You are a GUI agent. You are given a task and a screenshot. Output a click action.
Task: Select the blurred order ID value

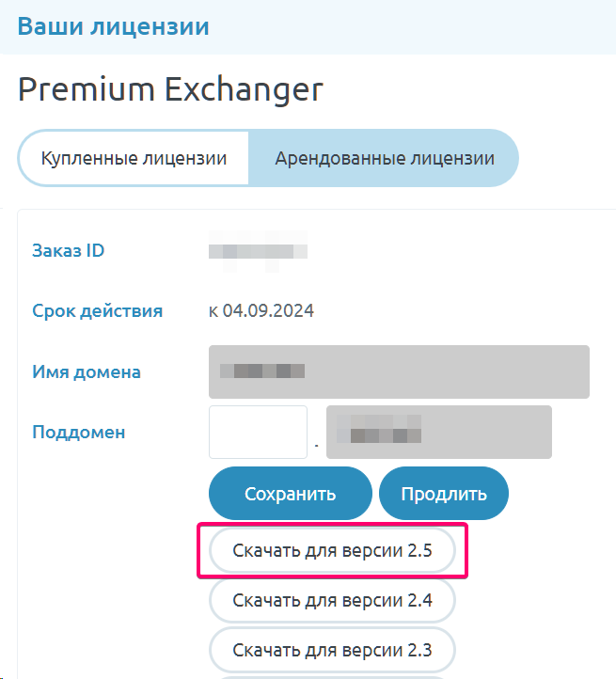tap(259, 251)
